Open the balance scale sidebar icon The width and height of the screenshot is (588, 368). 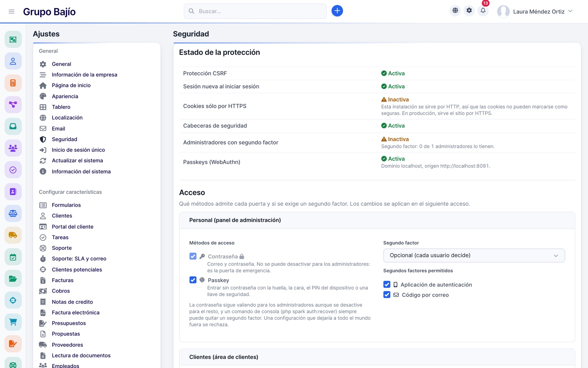tap(13, 213)
